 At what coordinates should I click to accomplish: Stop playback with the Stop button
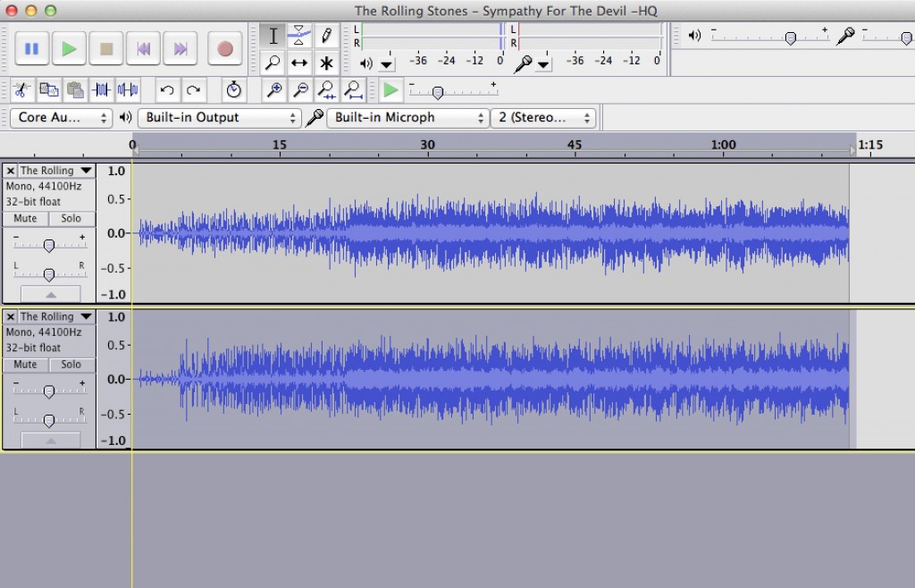[x=106, y=48]
